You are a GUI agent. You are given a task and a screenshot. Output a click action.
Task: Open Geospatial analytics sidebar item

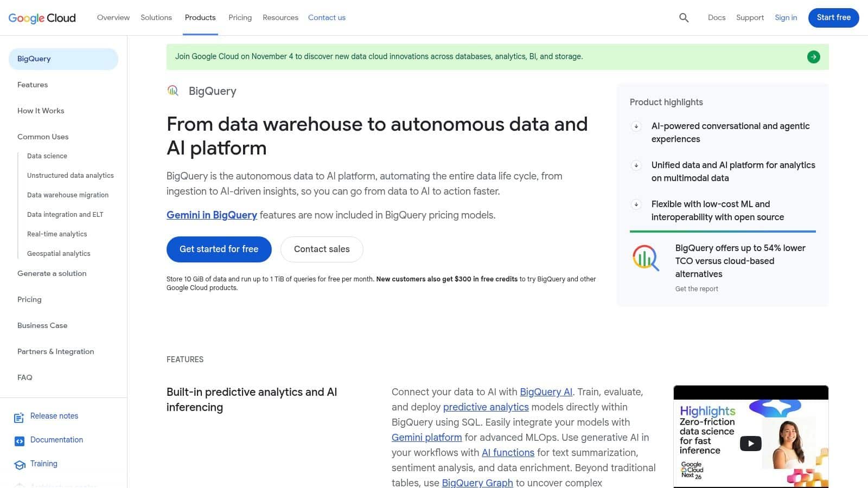click(59, 254)
